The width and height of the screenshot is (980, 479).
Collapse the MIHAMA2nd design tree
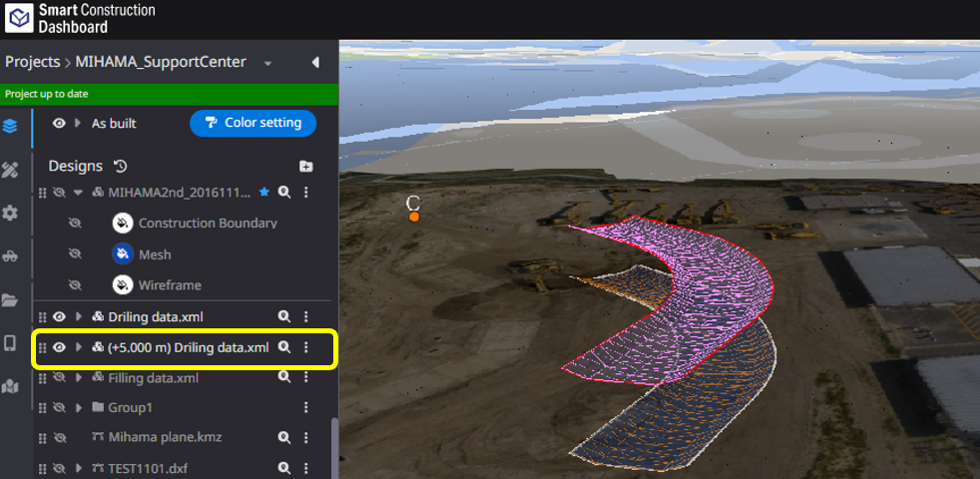(78, 192)
